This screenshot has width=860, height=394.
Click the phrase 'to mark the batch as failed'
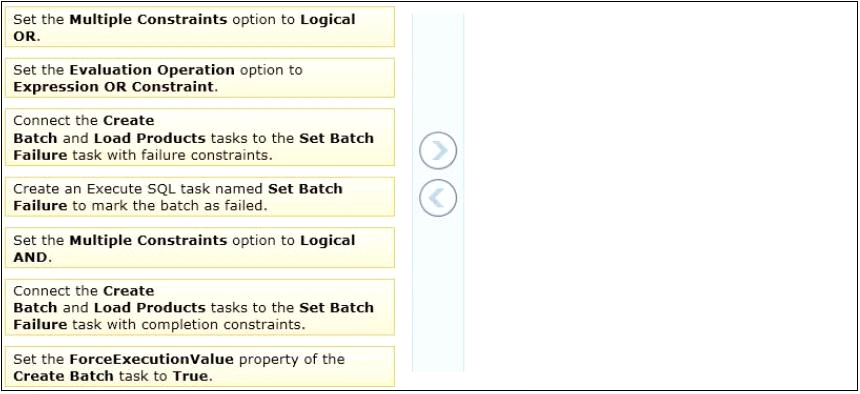166,206
